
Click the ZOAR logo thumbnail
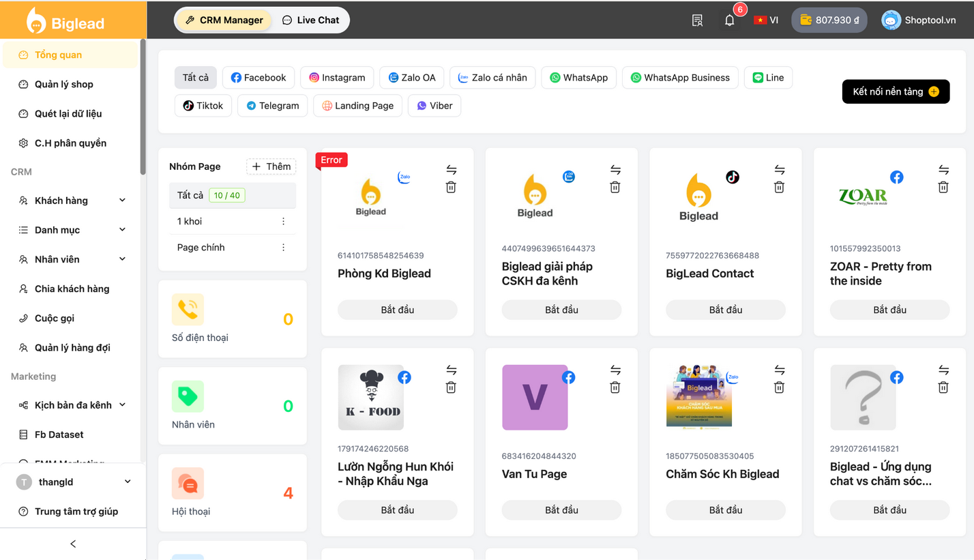click(x=863, y=196)
